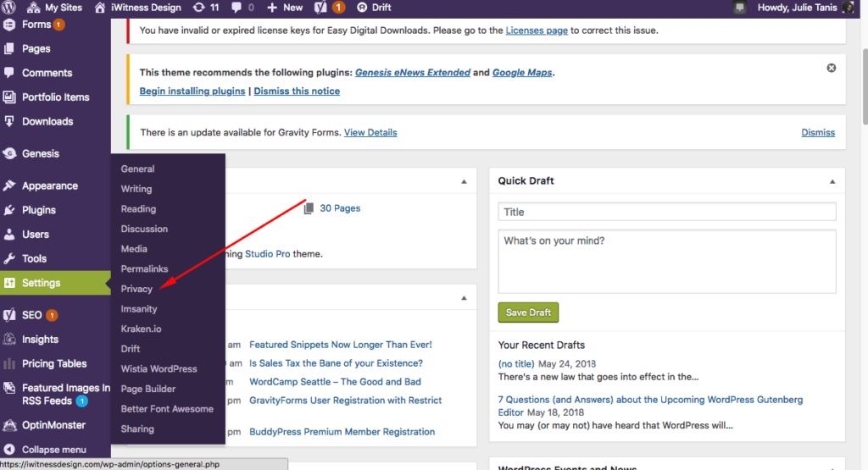Click the WordPress logo in admin bar
The width and height of the screenshot is (868, 470).
[x=8, y=7]
